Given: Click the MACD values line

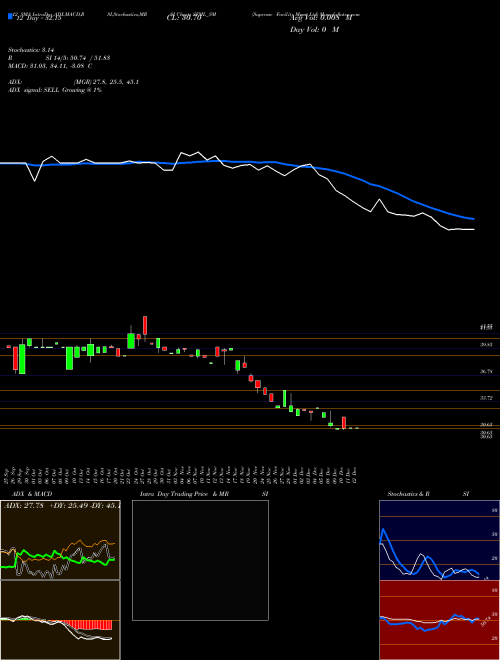Looking at the screenshot, I should pyautogui.click(x=51, y=66).
